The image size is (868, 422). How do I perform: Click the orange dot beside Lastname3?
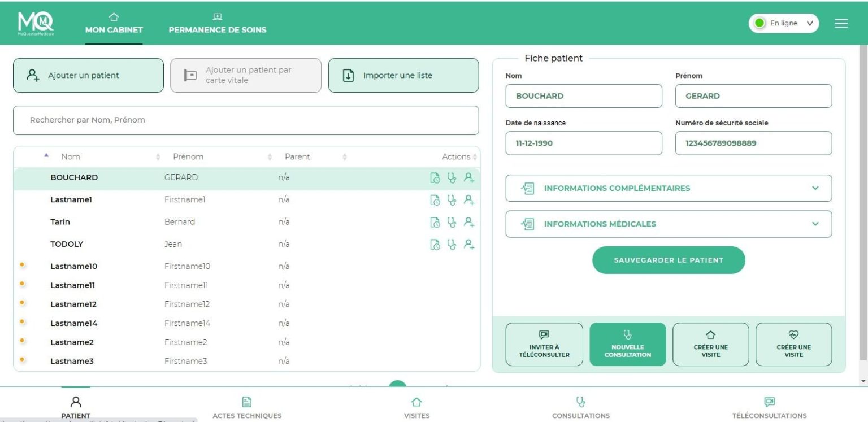[x=22, y=359]
